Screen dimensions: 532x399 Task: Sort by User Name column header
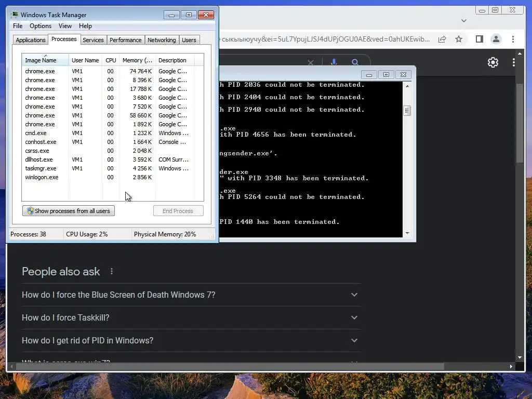coord(85,60)
